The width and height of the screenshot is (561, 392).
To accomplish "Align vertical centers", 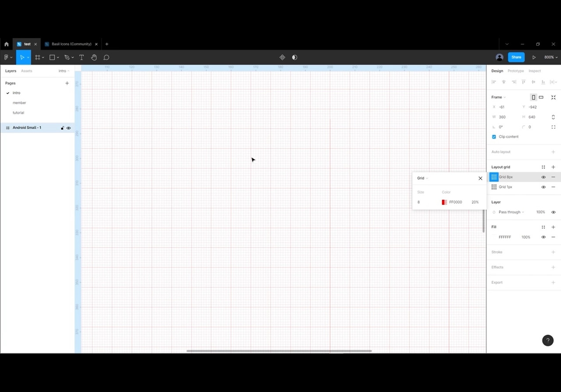I will (533, 82).
